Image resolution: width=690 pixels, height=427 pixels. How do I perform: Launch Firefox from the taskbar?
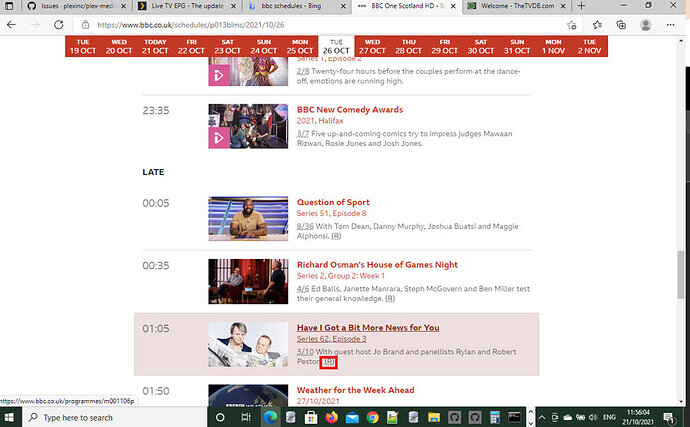[331, 417]
